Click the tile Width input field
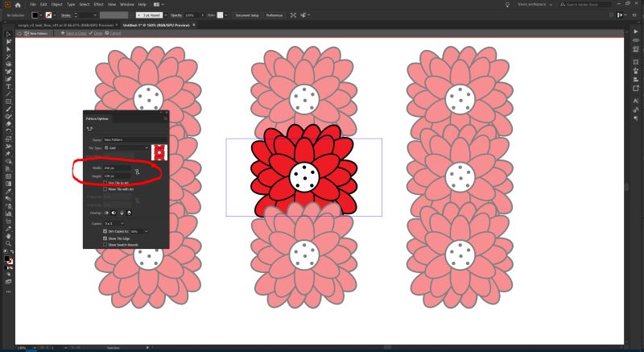The height and width of the screenshot is (352, 644). click(x=117, y=168)
